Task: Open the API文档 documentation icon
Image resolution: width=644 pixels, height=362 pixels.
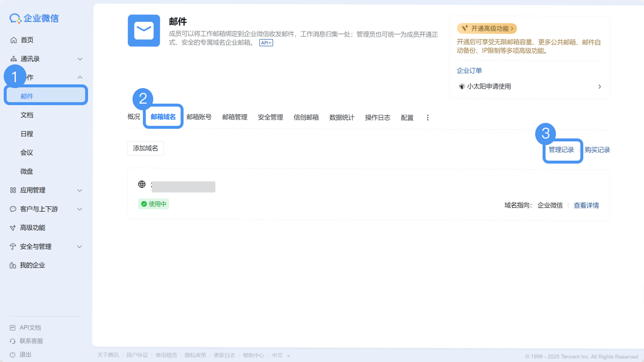Action: point(12,327)
